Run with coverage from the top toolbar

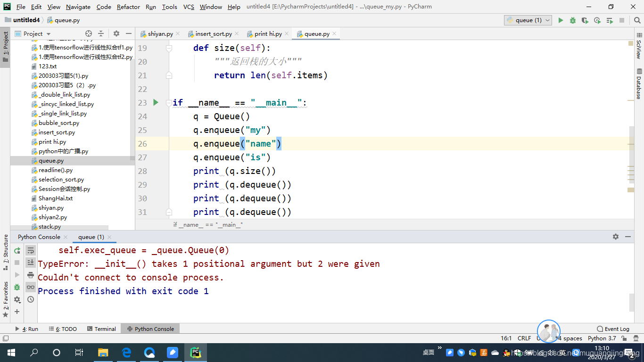pyautogui.click(x=585, y=20)
